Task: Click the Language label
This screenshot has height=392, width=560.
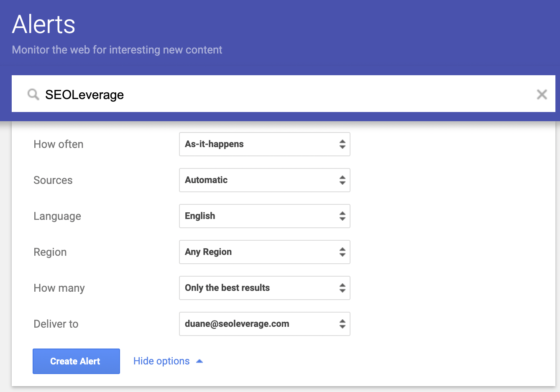Action: [57, 216]
